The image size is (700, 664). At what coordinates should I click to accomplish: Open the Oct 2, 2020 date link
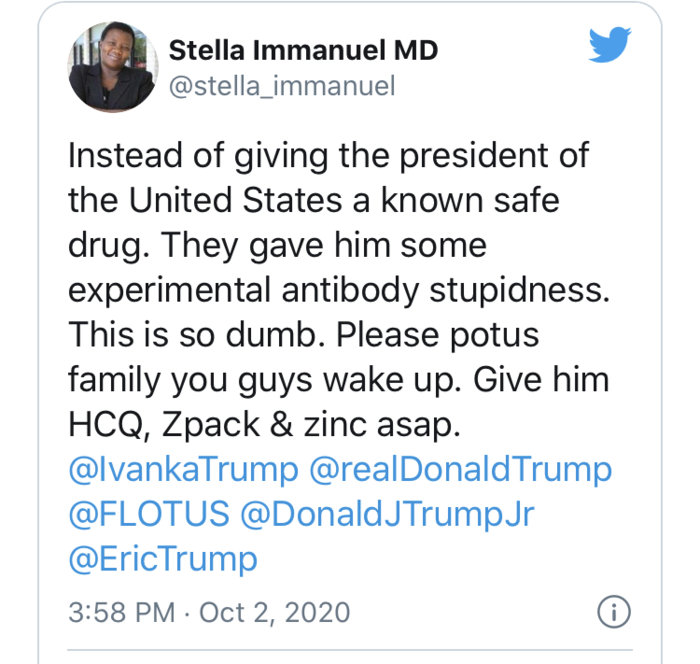click(276, 611)
